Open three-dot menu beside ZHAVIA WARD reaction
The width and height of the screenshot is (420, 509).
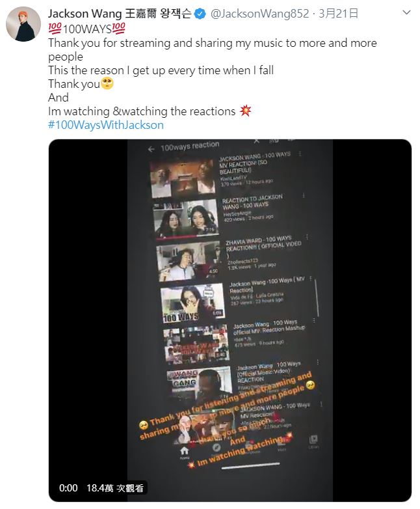(x=306, y=238)
